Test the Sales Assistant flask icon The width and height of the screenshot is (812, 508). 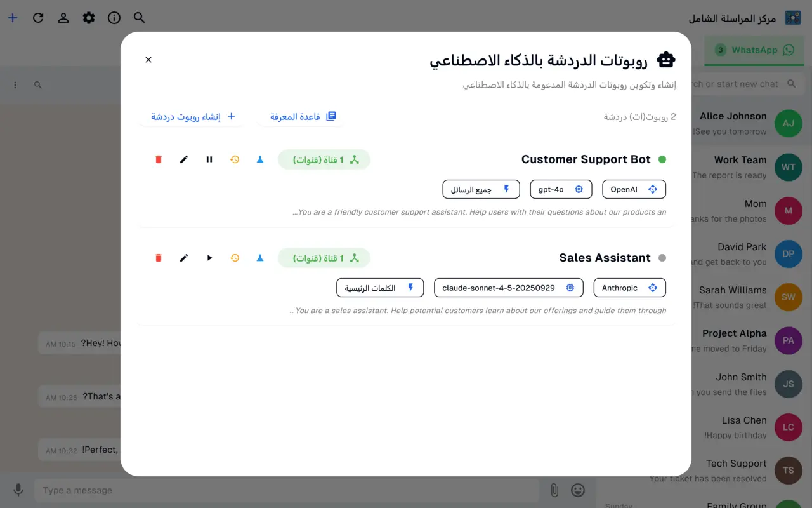point(260,258)
